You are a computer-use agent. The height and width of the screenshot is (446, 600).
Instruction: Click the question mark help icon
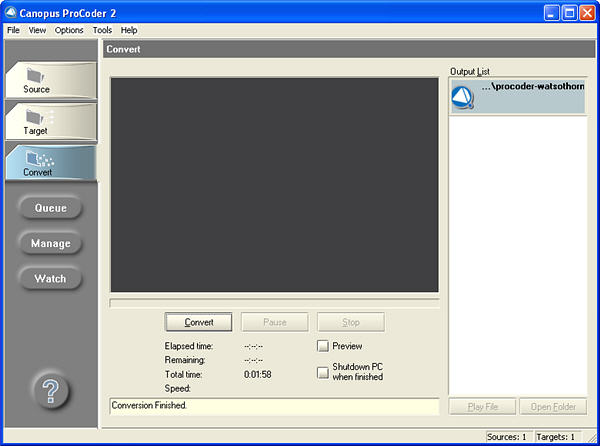click(x=51, y=391)
